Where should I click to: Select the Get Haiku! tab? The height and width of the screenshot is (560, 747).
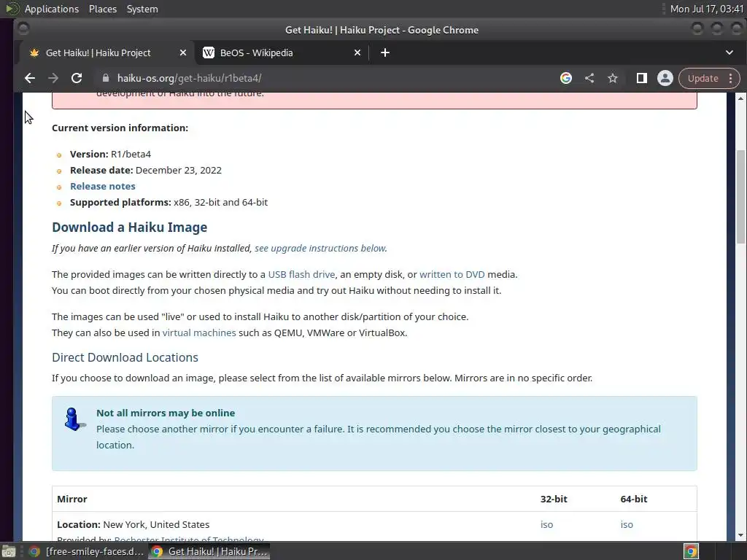click(x=107, y=52)
